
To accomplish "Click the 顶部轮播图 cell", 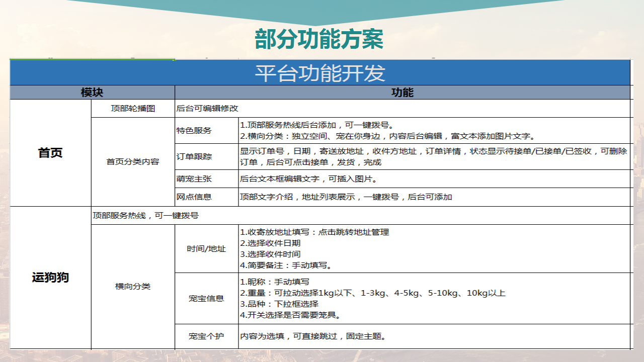I will coord(133,108).
